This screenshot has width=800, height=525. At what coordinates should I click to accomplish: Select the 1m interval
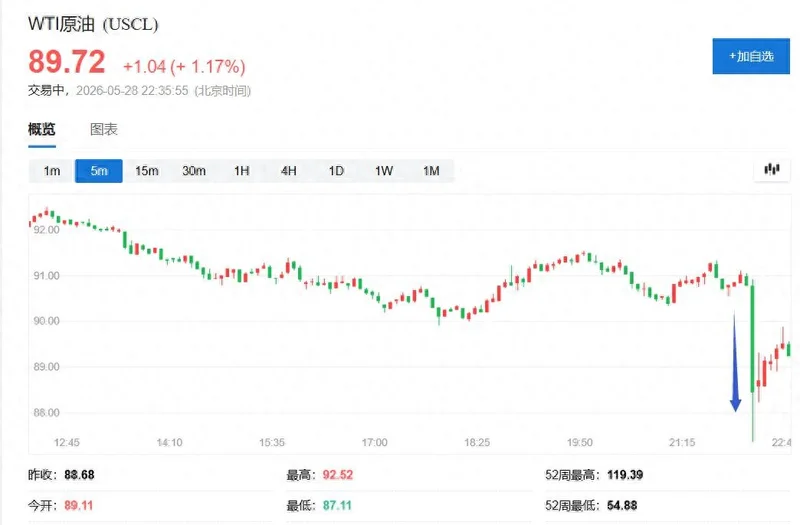click(52, 171)
